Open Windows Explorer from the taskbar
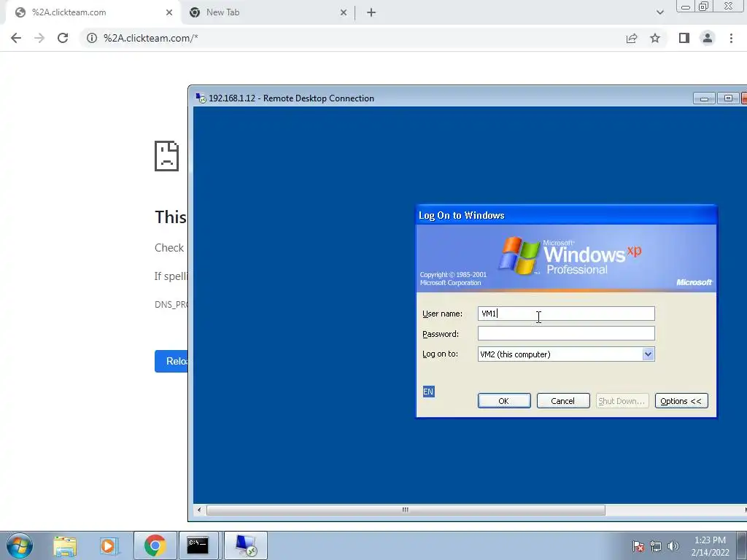747x560 pixels. (65, 545)
